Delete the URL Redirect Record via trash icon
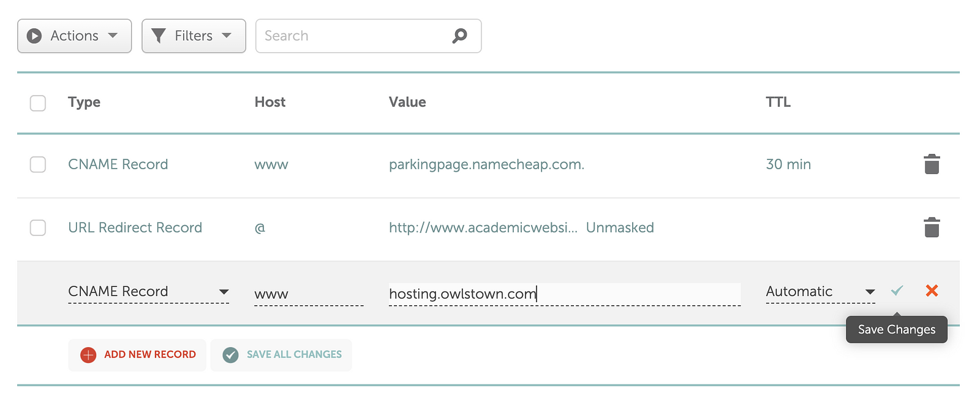The width and height of the screenshot is (980, 412). point(932,227)
